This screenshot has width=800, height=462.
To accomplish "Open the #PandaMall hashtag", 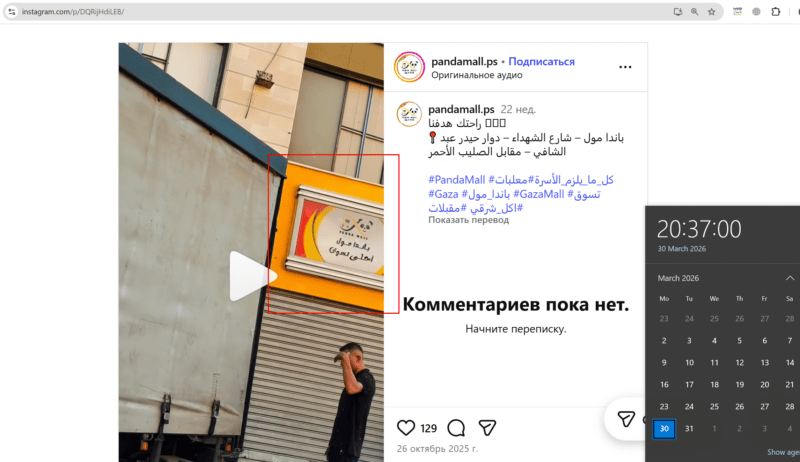I will 457,179.
